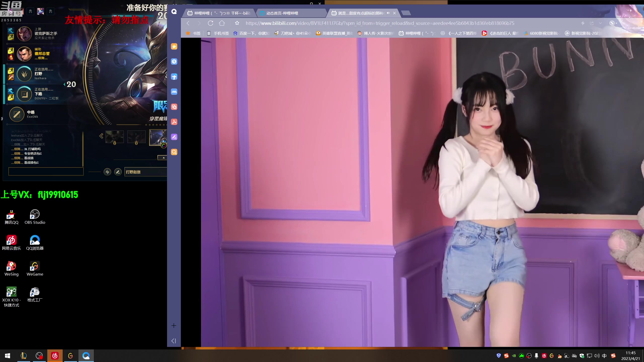644x362 pixels.
Task: Click the red translate icon in browser sidebar
Action: click(x=174, y=107)
